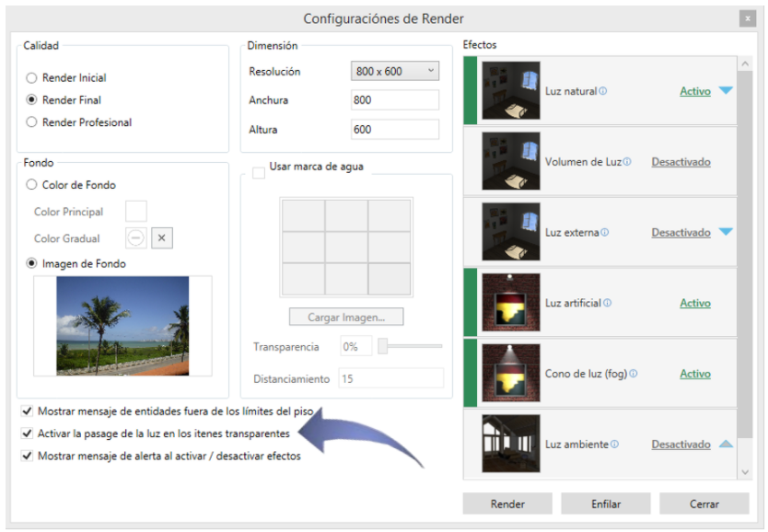The height and width of the screenshot is (532, 768).
Task: Select the Luz externa effect thumbnail
Action: [x=511, y=232]
